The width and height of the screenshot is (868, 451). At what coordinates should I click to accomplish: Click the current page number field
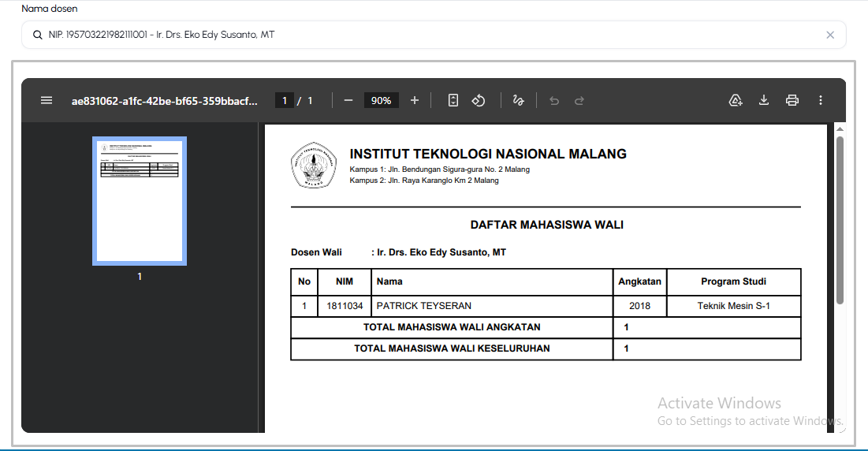(x=285, y=101)
